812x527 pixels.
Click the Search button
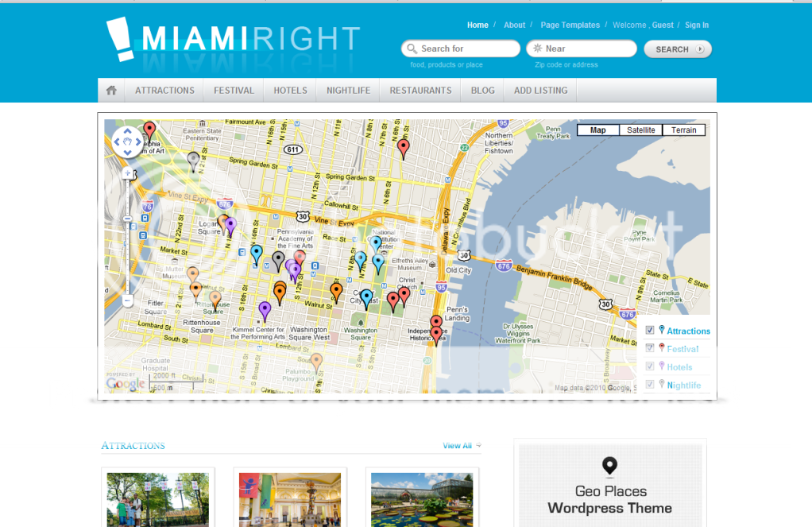point(678,49)
